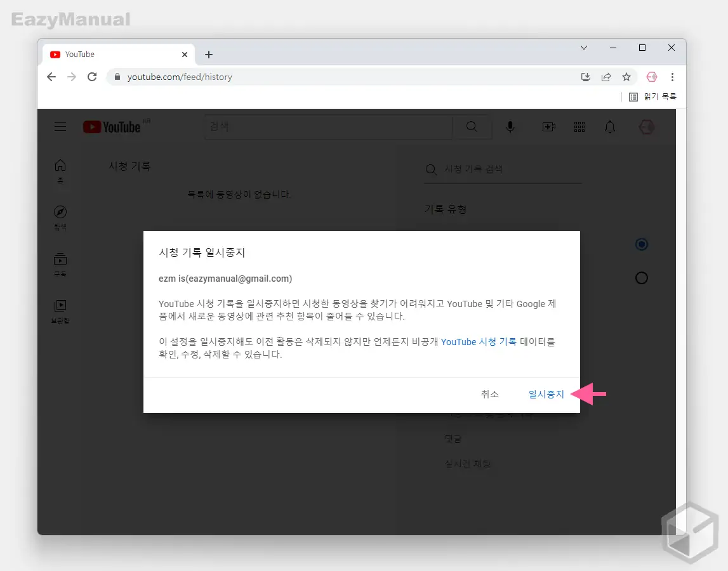Viewport: 728px width, 571px height.
Task: Open the YouTube 시청 기록 link
Action: pyautogui.click(x=478, y=342)
